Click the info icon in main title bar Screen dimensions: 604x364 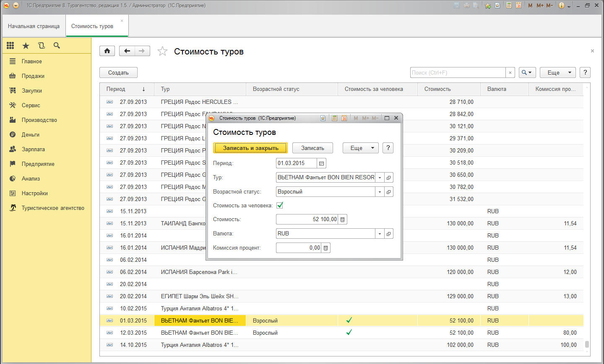click(x=562, y=5)
